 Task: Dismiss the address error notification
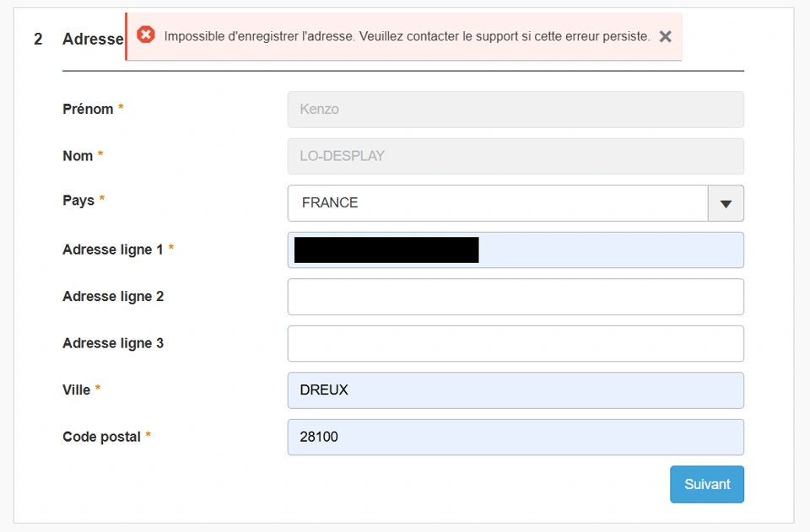click(665, 36)
